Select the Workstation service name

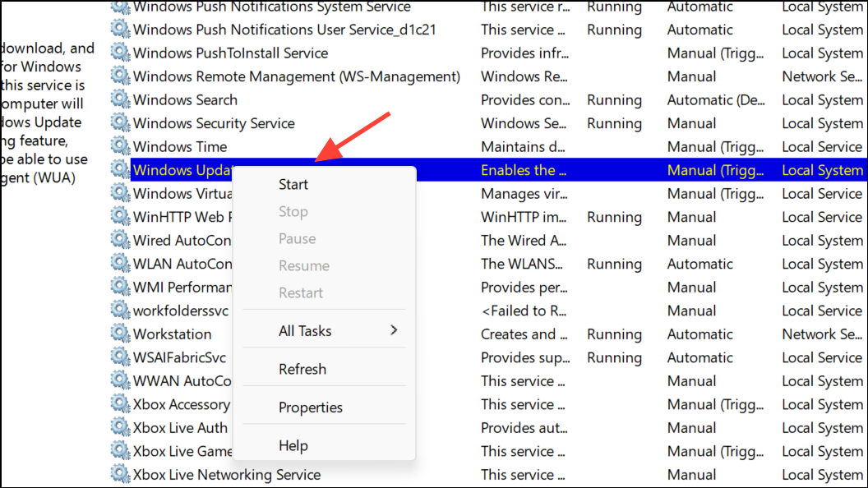click(172, 334)
